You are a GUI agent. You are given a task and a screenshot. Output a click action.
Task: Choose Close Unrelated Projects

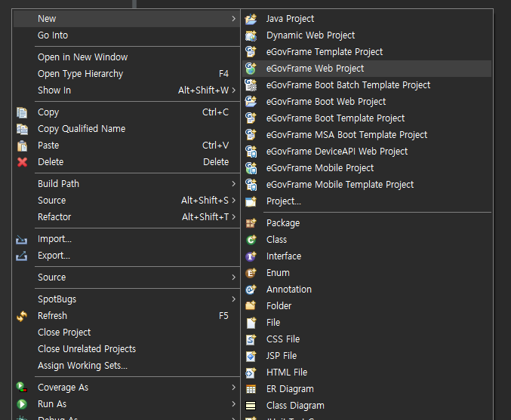tap(87, 349)
